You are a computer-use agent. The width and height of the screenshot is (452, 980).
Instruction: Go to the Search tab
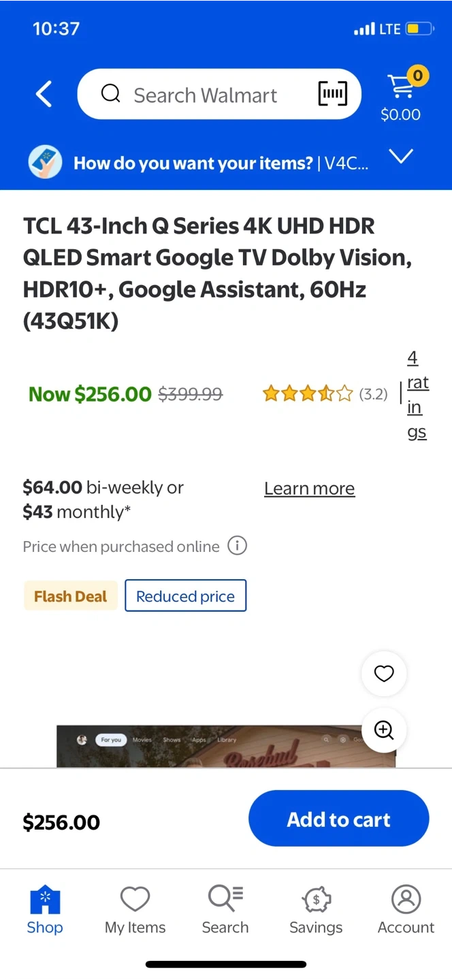(225, 910)
